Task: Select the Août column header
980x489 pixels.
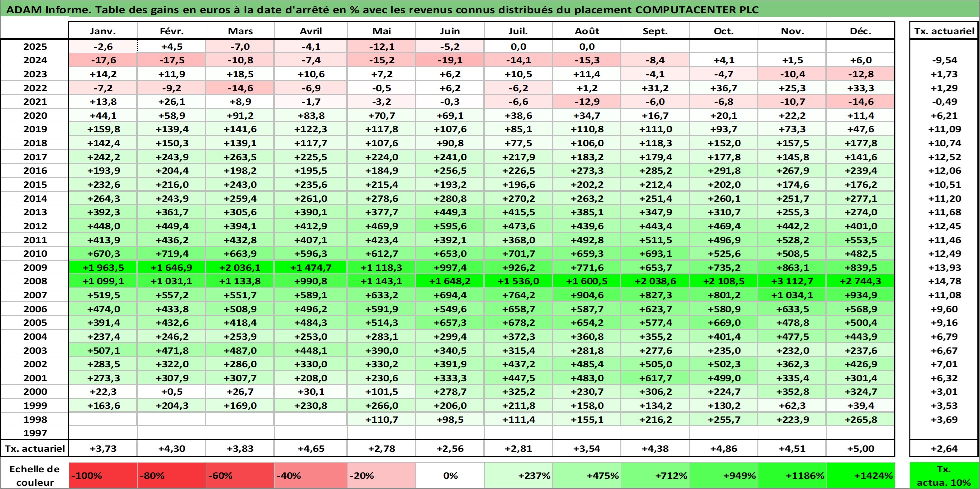Action: tap(587, 31)
